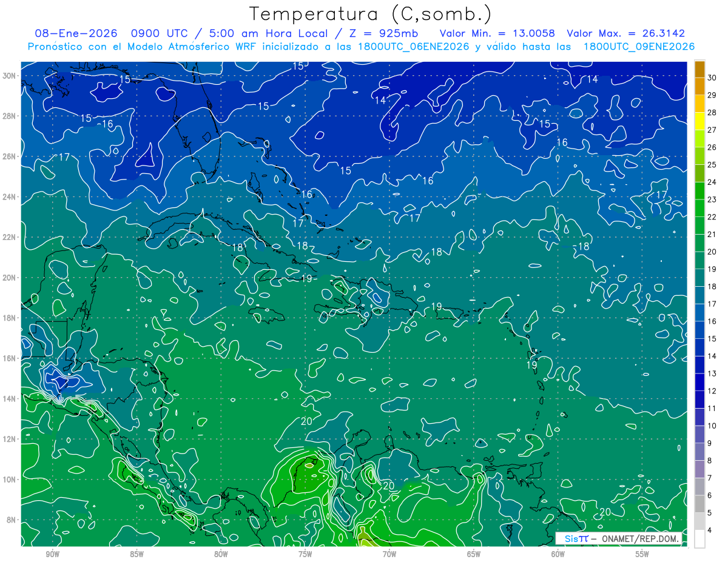Viewport: 728px width, 562px height.
Task: Click the '90W' longitude axis label
Action: tap(52, 554)
